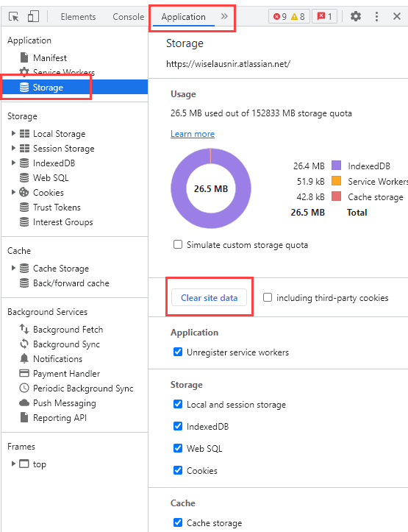Activate the inspect element picker icon
Screen dimensions: 408x532
(14, 16)
